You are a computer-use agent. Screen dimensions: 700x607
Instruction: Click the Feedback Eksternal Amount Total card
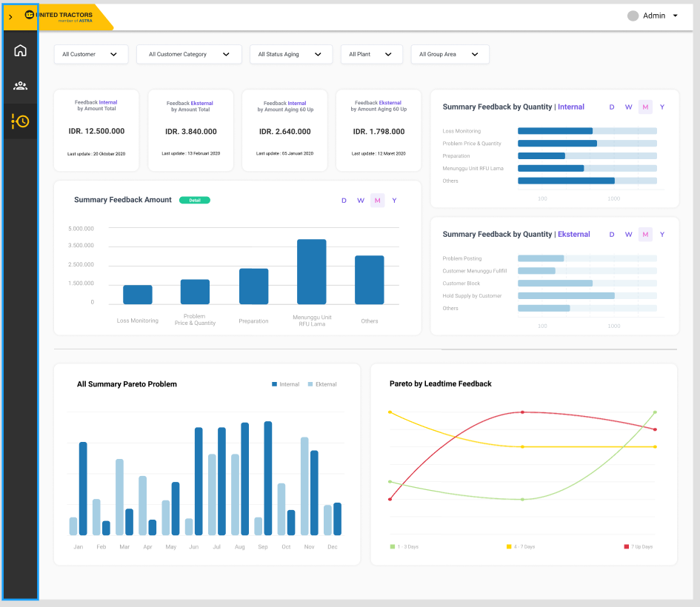(190, 130)
